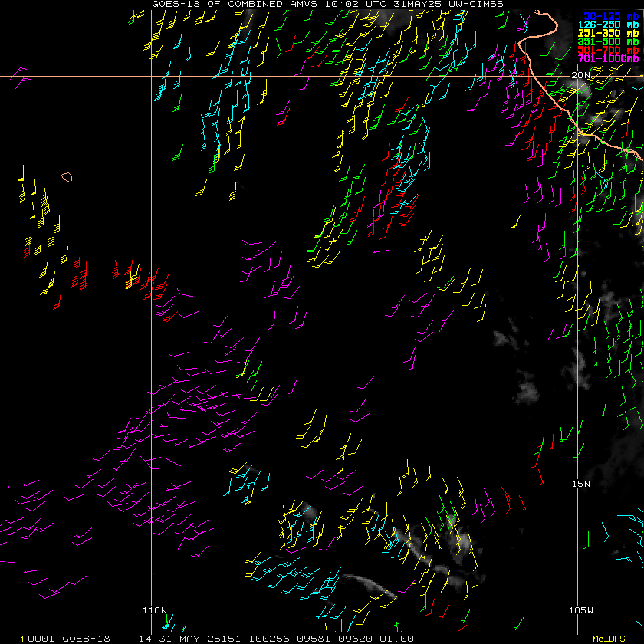Click the 50-125 mb blue legend entry
This screenshot has height=644, width=644.
coord(611,15)
